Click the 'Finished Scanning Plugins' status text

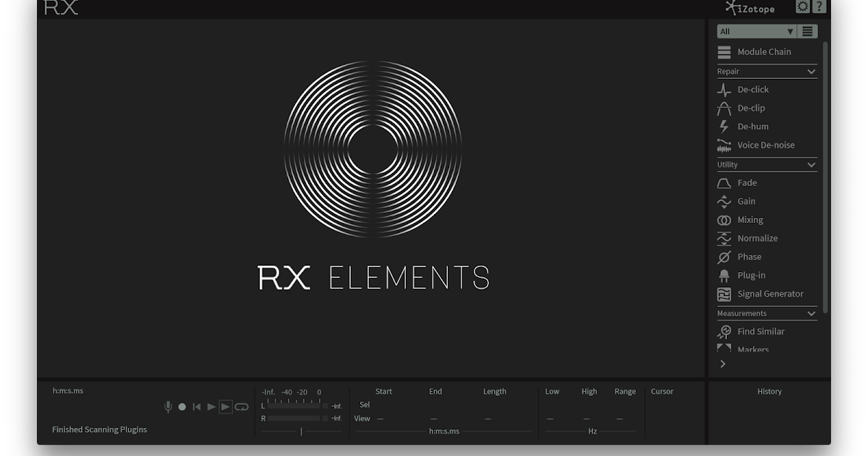pos(100,430)
